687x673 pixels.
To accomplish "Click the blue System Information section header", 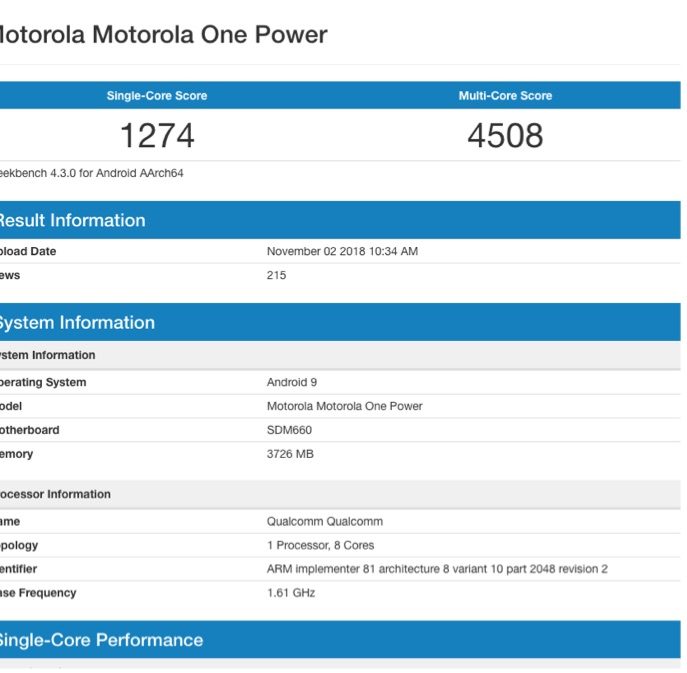I will (77, 323).
